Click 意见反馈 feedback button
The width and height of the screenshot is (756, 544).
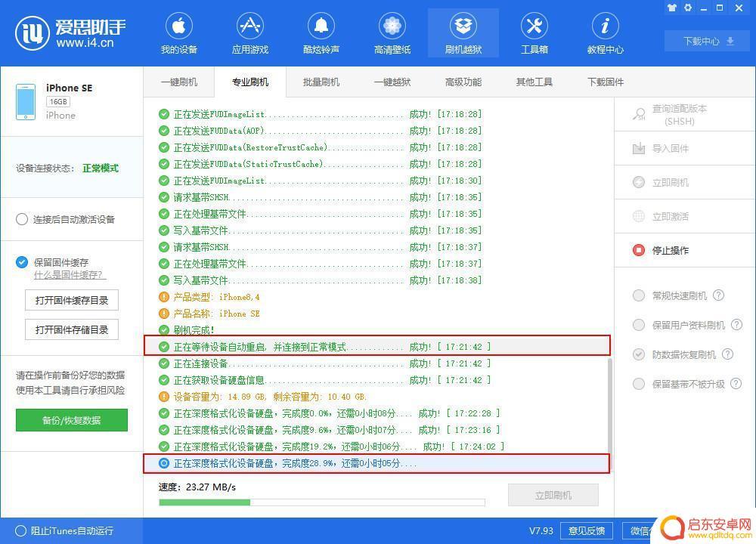(x=587, y=530)
